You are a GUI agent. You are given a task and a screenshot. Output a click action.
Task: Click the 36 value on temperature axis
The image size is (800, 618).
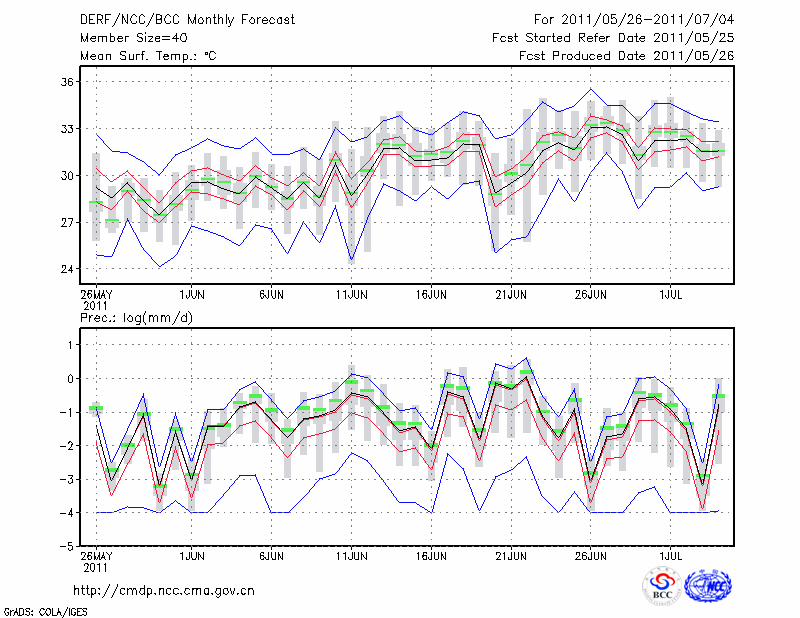[x=66, y=82]
